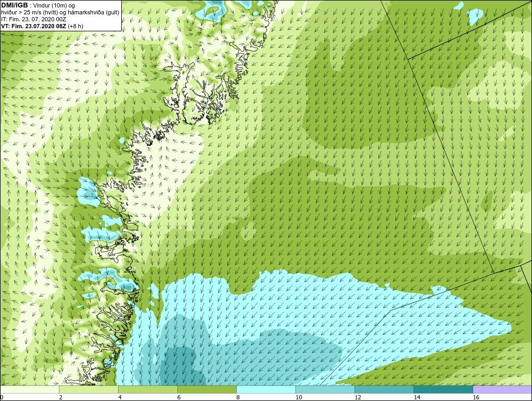532x401 pixels.
Task: Click the legend label '16'
Action: pyautogui.click(x=476, y=397)
